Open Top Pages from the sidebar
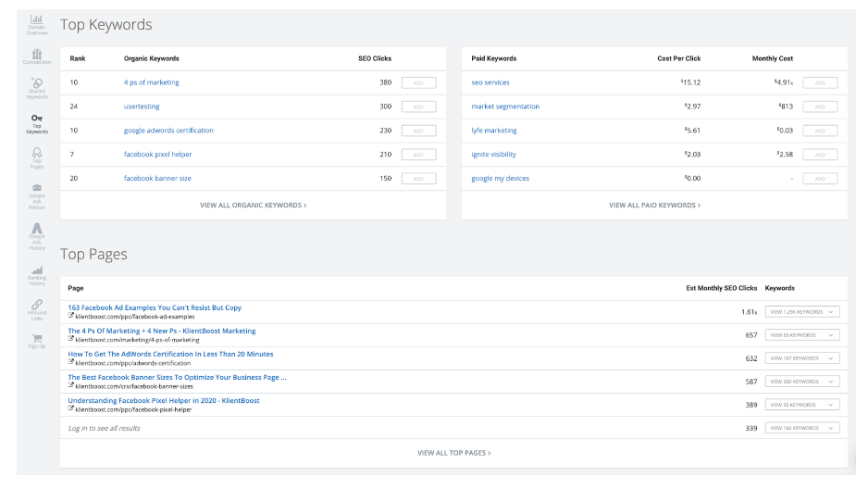868x489 pixels. (36, 156)
